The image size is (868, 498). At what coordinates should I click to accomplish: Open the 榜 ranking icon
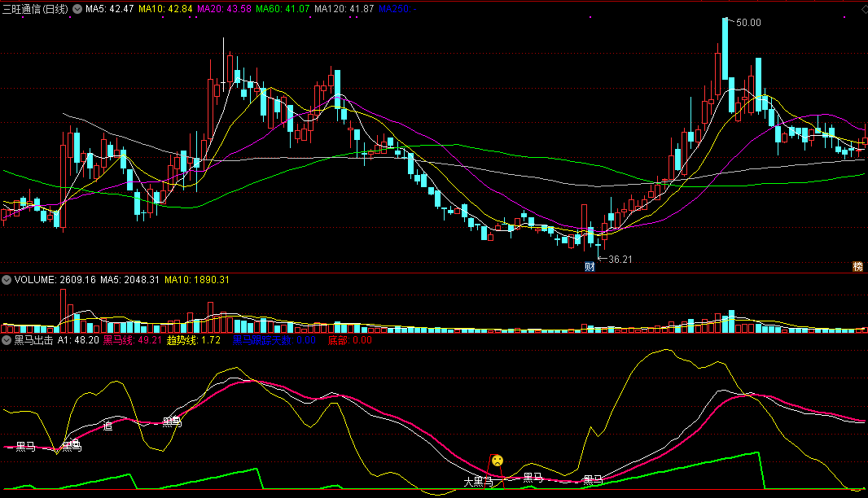[x=858, y=267]
